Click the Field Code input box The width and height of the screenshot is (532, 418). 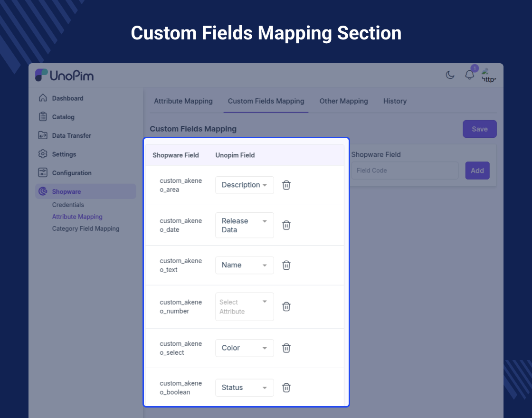click(x=405, y=171)
